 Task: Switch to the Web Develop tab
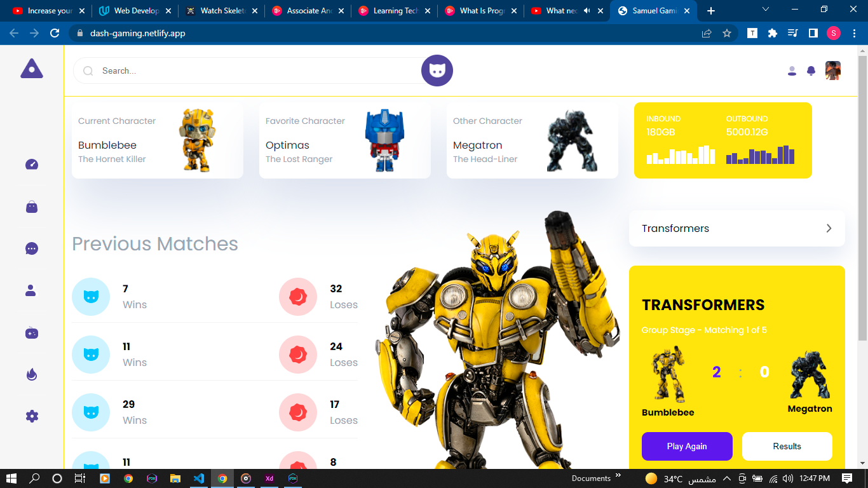[134, 11]
